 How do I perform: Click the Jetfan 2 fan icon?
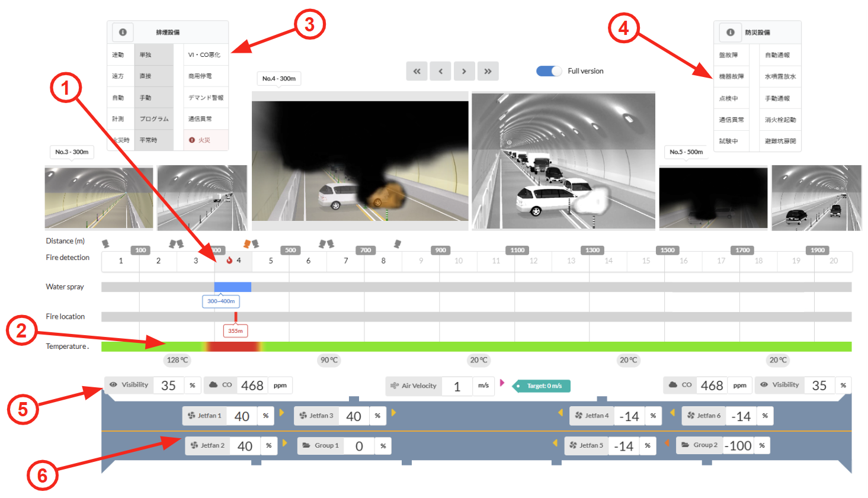pyautogui.click(x=194, y=445)
